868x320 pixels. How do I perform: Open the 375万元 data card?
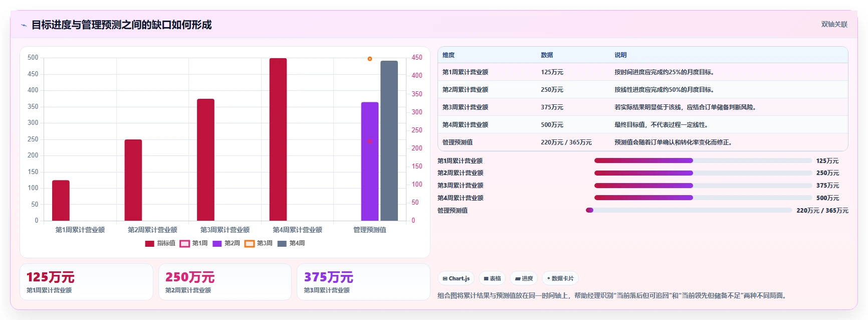click(363, 282)
